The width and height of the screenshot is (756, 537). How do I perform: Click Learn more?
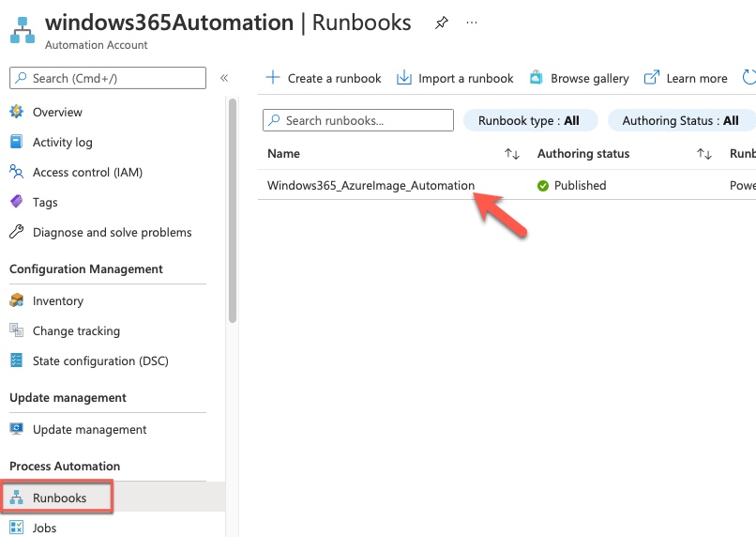tap(697, 78)
